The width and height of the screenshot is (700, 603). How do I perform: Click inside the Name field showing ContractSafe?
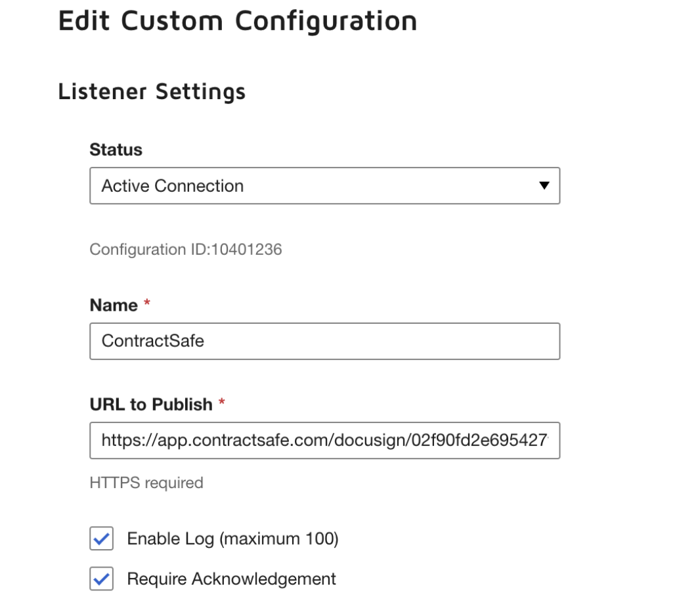[324, 341]
